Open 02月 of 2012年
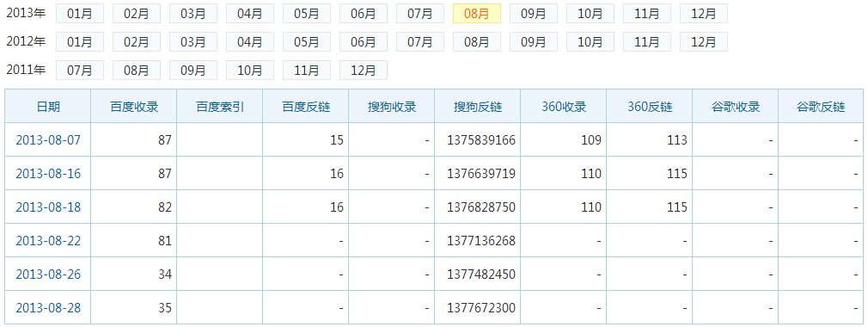868x327 pixels. click(136, 41)
